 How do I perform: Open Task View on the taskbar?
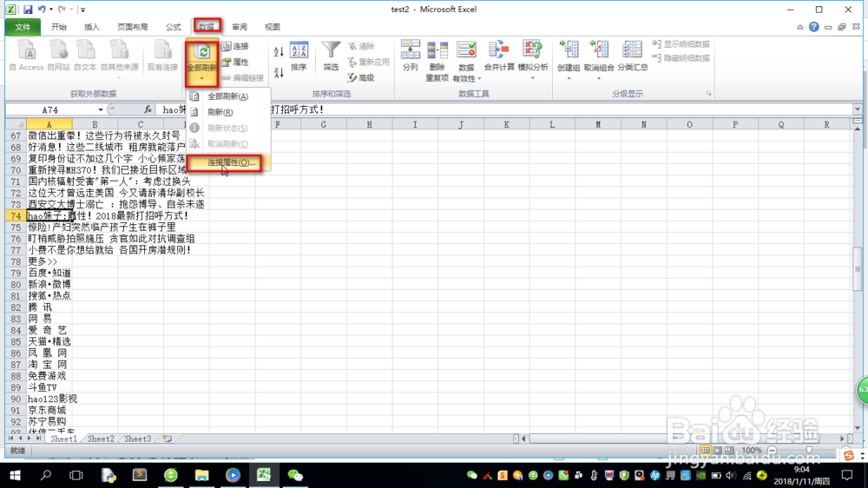(76, 475)
